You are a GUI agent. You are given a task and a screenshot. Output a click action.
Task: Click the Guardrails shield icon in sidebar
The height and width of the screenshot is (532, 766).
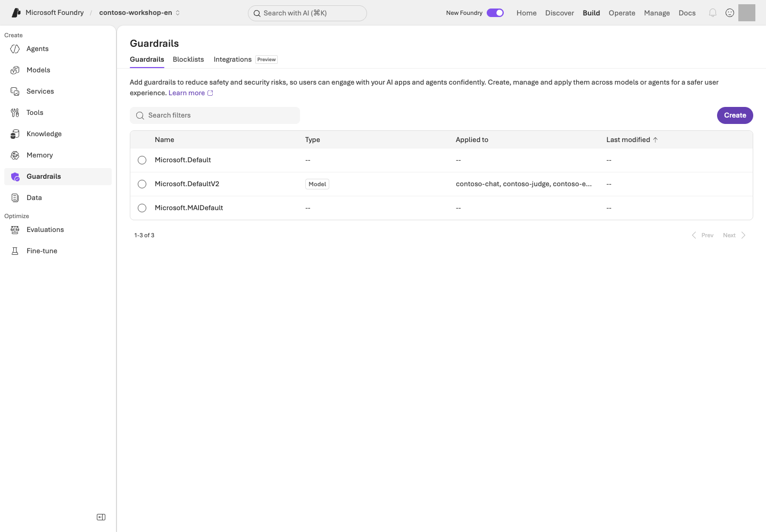(x=15, y=177)
